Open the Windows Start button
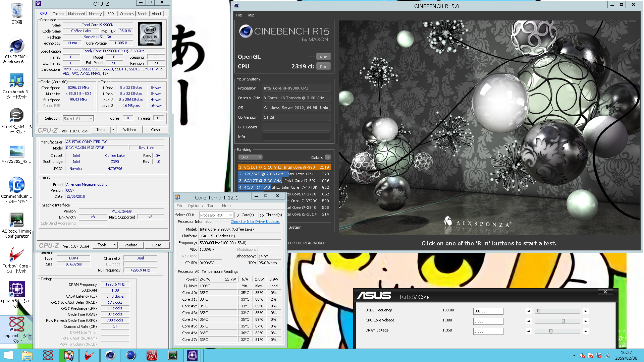The width and height of the screenshot is (644, 362). coord(8,355)
